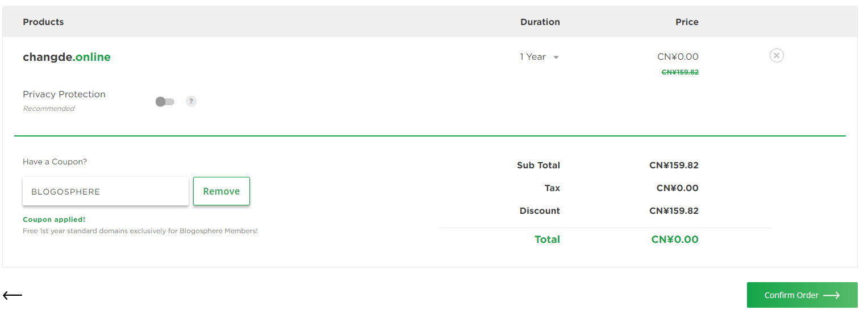The height and width of the screenshot is (310, 868).
Task: Click the Duration column header
Action: tap(540, 22)
